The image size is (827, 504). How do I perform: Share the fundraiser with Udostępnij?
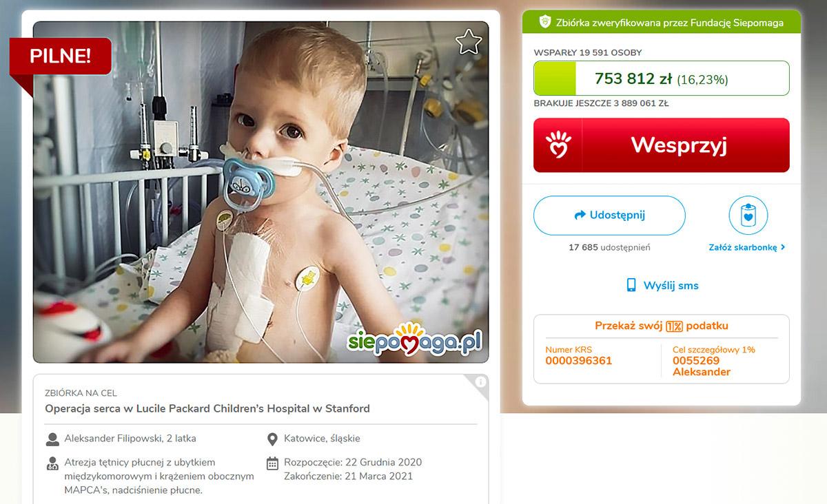tap(609, 216)
